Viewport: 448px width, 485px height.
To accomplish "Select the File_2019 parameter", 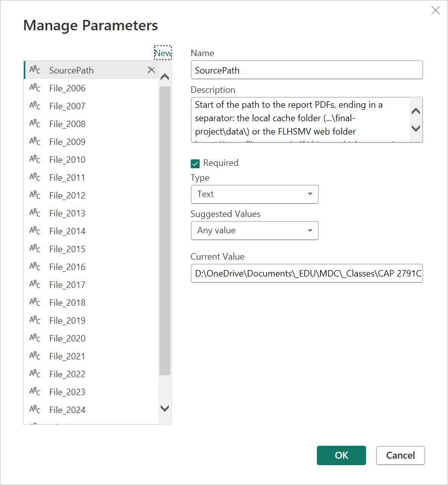I will (x=91, y=320).
